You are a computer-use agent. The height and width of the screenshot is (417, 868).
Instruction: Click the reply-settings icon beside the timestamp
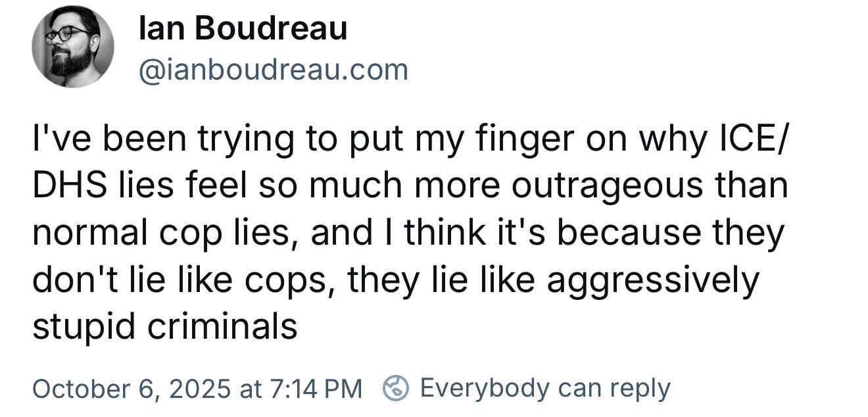point(397,388)
